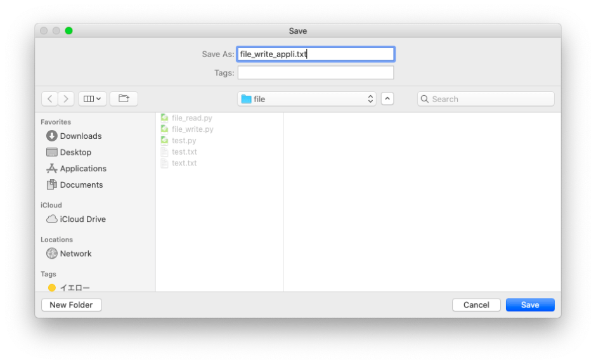Click the back navigation arrow
Image resolution: width=596 pixels, height=364 pixels.
[x=50, y=99]
